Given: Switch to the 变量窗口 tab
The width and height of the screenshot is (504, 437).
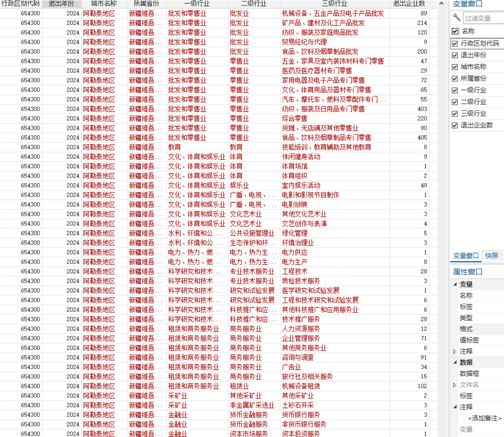Looking at the screenshot, I should [x=466, y=255].
